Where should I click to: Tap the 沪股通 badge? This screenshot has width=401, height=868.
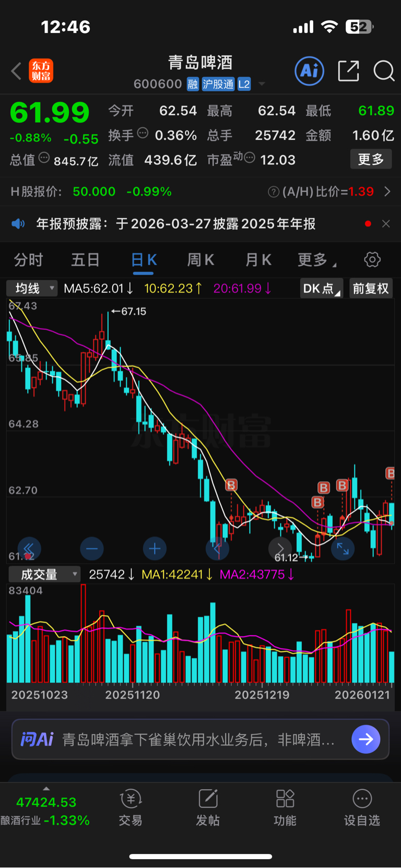[x=218, y=84]
